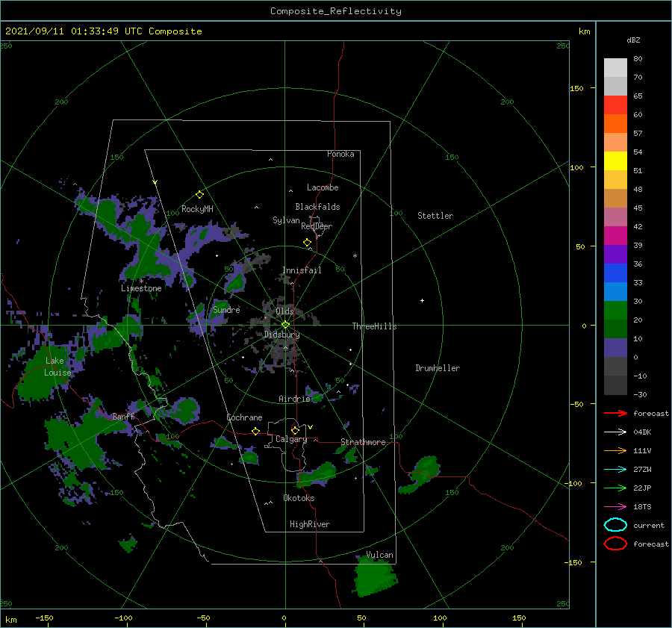Click the Drumheller city label
672x628 pixels.
438,368
